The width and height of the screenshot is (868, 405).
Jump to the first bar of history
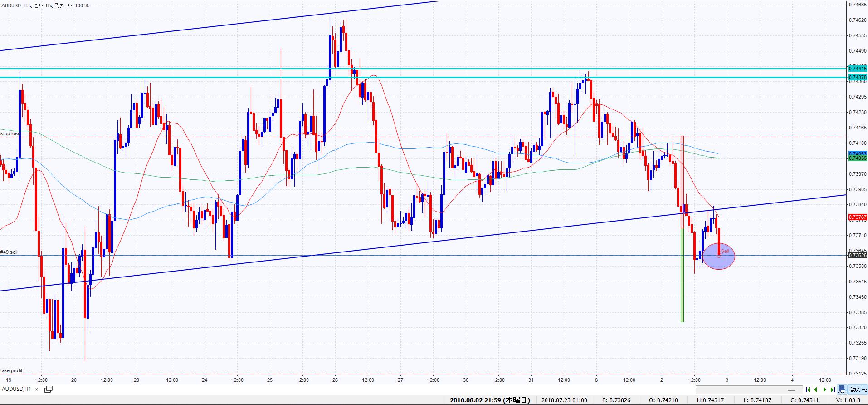(808, 390)
